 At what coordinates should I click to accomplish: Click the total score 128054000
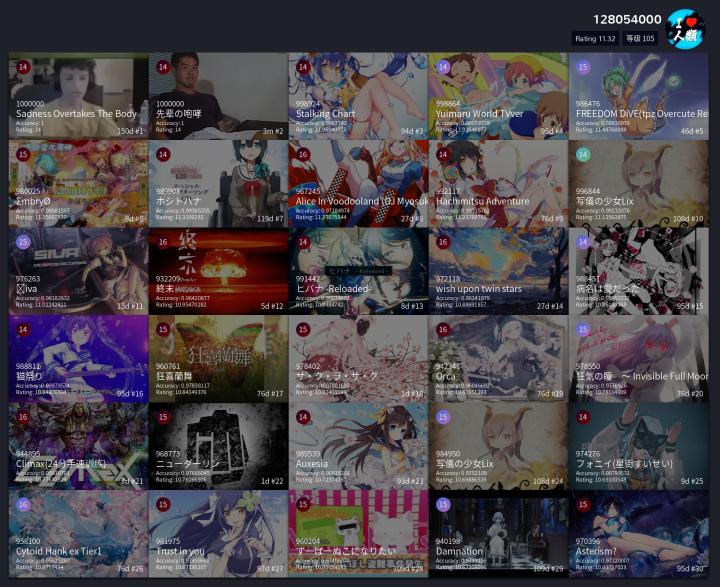click(x=627, y=19)
